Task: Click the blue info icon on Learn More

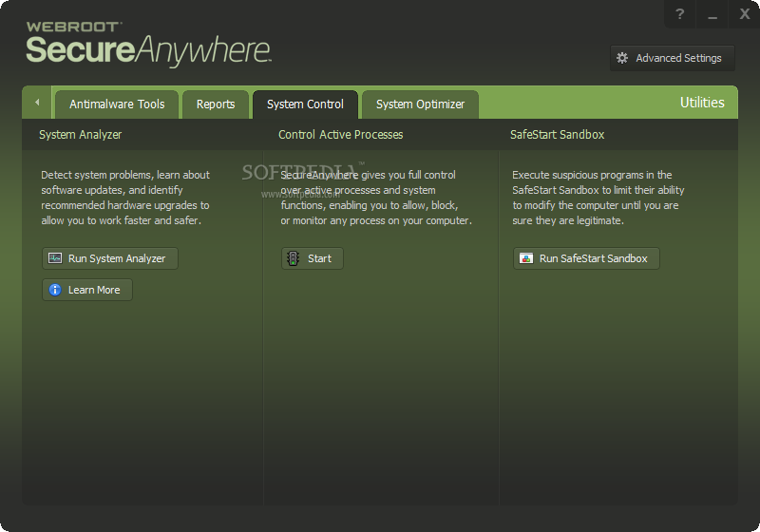Action: (x=55, y=290)
